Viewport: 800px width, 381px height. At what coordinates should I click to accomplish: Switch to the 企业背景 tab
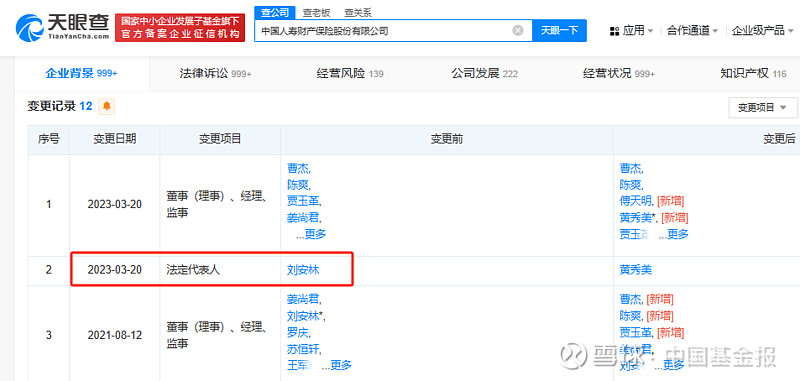coord(82,73)
